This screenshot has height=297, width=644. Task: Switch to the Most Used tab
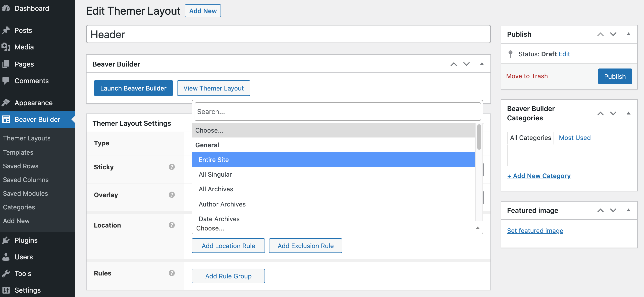point(575,138)
